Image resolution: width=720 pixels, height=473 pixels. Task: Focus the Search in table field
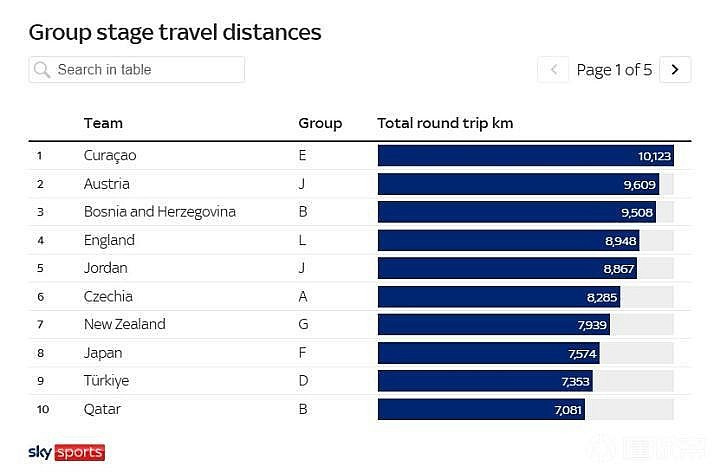tap(137, 70)
